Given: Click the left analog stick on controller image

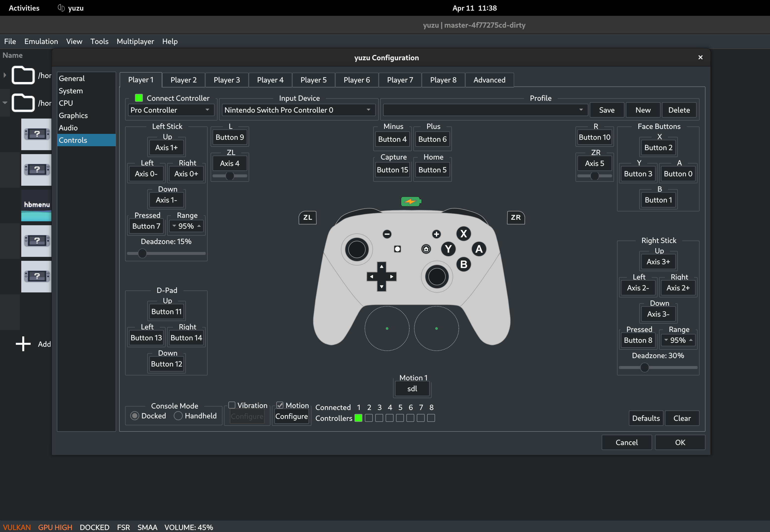Looking at the screenshot, I should click(x=357, y=249).
